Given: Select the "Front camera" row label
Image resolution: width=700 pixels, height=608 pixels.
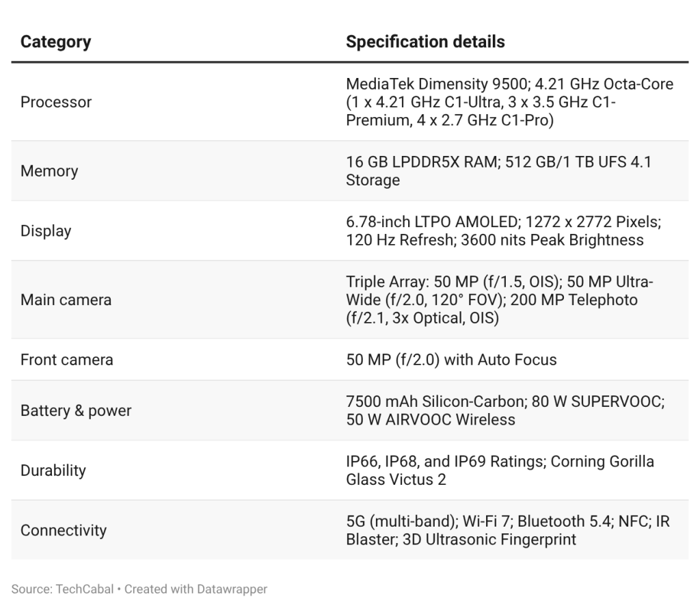Looking at the screenshot, I should coord(67,360).
